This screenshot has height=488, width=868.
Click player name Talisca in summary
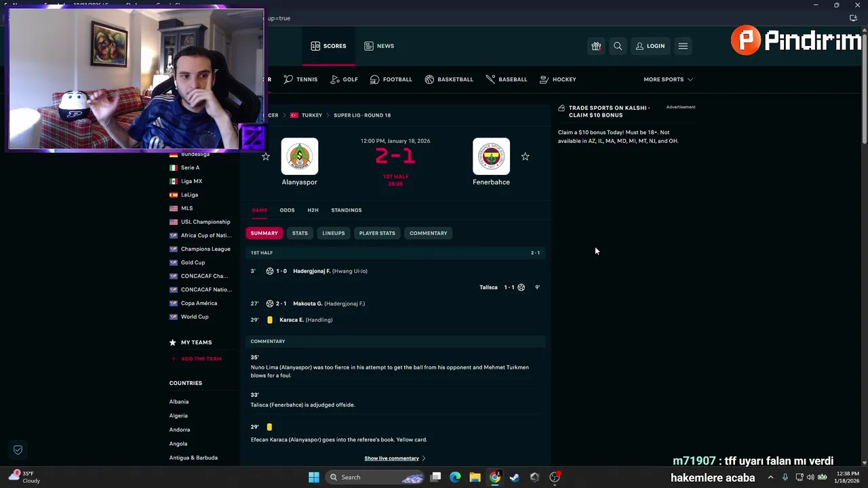click(488, 287)
